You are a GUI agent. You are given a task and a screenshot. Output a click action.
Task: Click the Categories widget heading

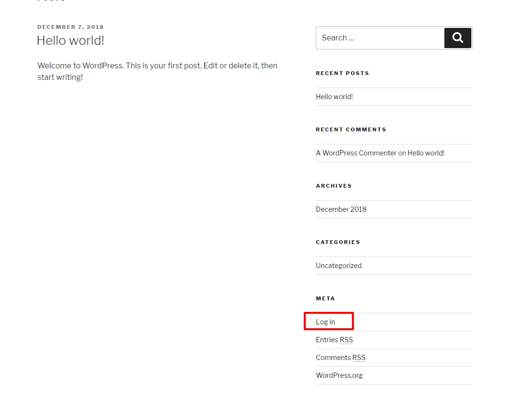tap(338, 242)
